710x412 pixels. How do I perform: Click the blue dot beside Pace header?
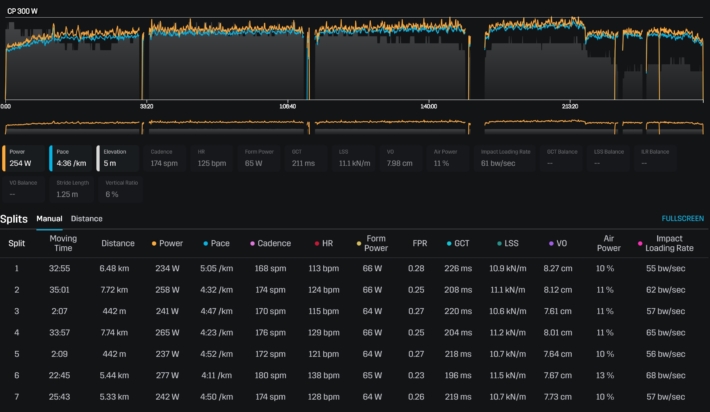(x=205, y=243)
